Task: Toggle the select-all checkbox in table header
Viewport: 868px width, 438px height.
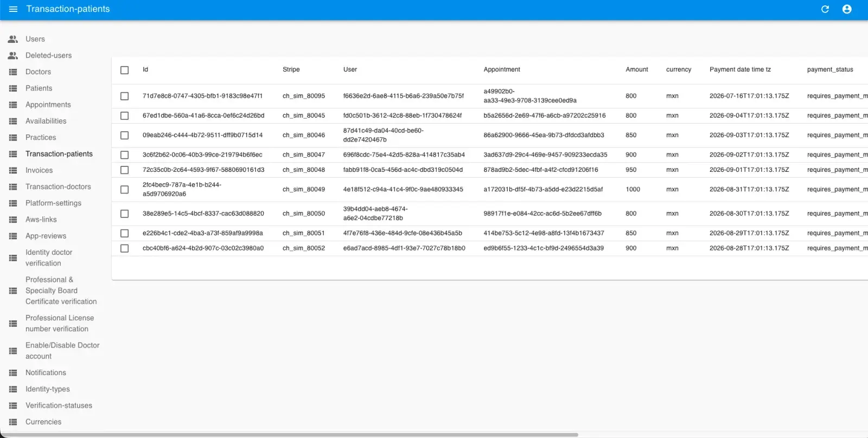Action: (125, 70)
